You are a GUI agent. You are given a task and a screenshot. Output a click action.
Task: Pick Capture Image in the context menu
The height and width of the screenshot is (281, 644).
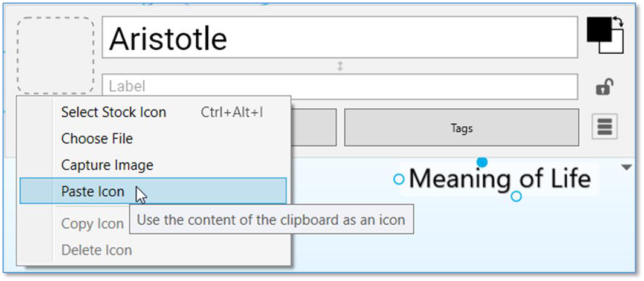pyautogui.click(x=107, y=165)
